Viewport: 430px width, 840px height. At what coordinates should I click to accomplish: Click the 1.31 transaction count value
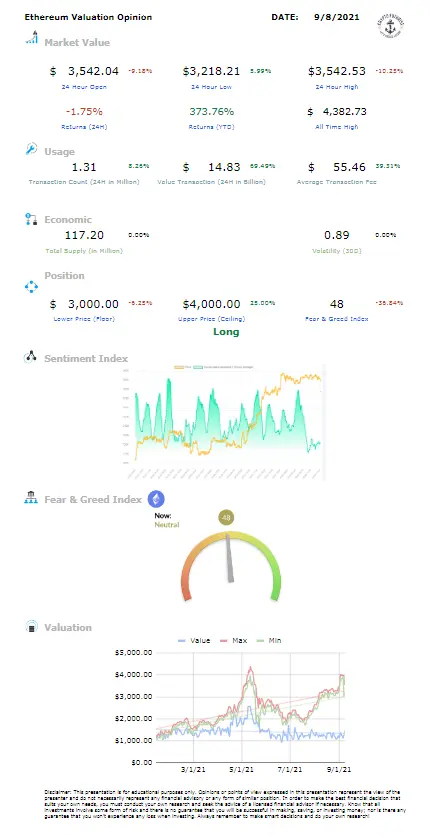pos(84,167)
